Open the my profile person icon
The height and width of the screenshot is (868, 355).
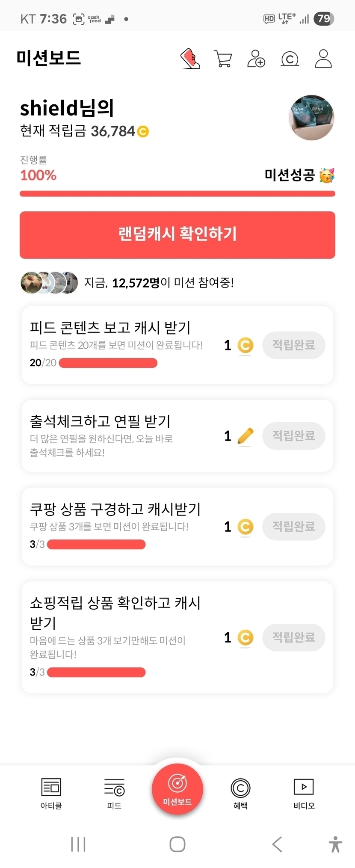tap(323, 59)
